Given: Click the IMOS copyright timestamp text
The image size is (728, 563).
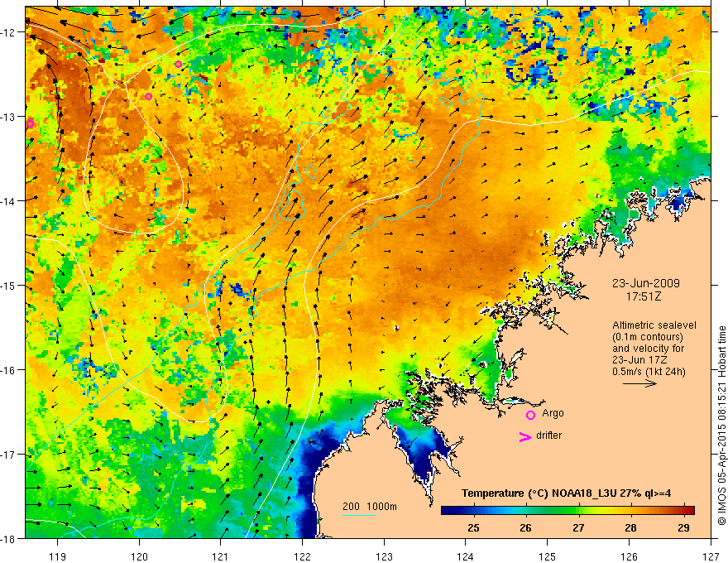Looking at the screenshot, I should (721, 425).
